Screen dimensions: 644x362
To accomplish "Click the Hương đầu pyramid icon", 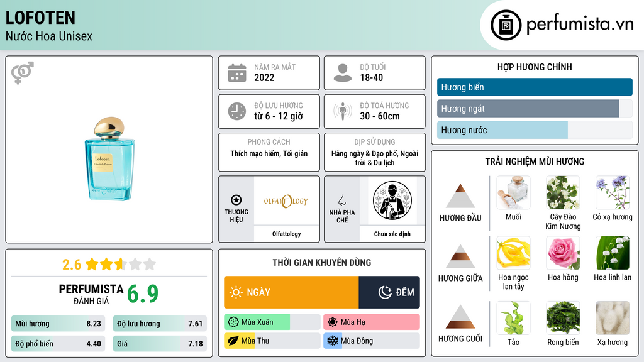I will [x=460, y=196].
